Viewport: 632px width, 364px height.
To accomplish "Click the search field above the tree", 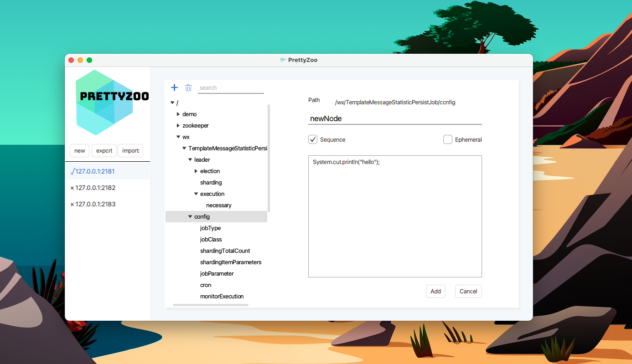I will [231, 87].
